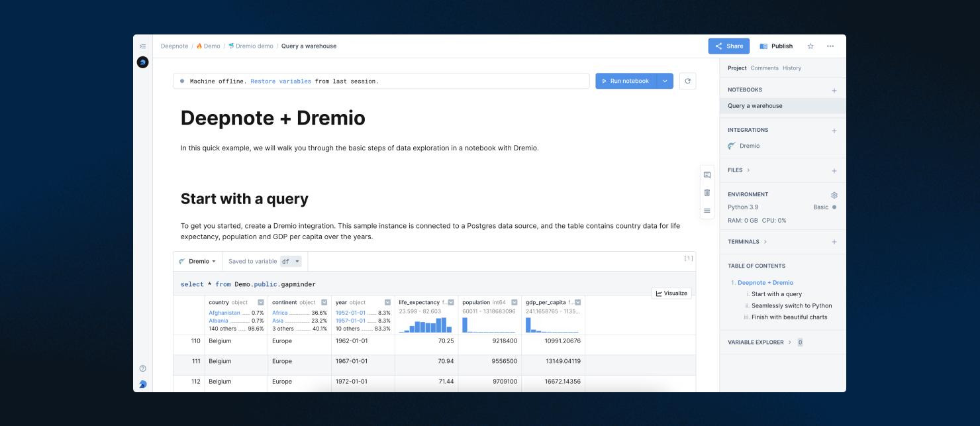Filter year by 1957-01-01

click(350, 321)
